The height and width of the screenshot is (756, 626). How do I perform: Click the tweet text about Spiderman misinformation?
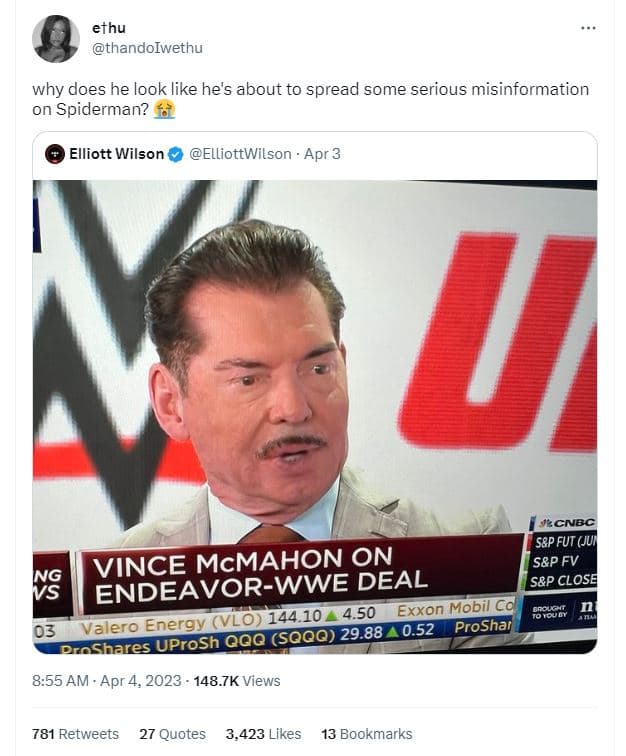(x=300, y=90)
